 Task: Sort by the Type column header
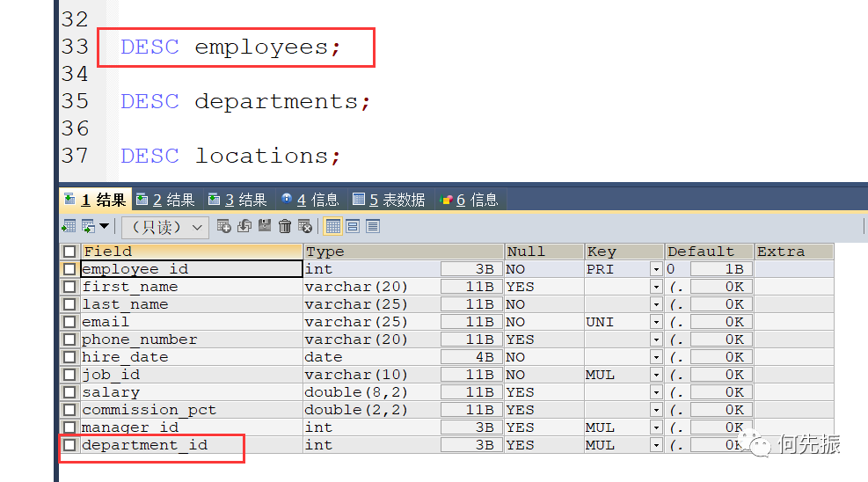[x=404, y=252]
